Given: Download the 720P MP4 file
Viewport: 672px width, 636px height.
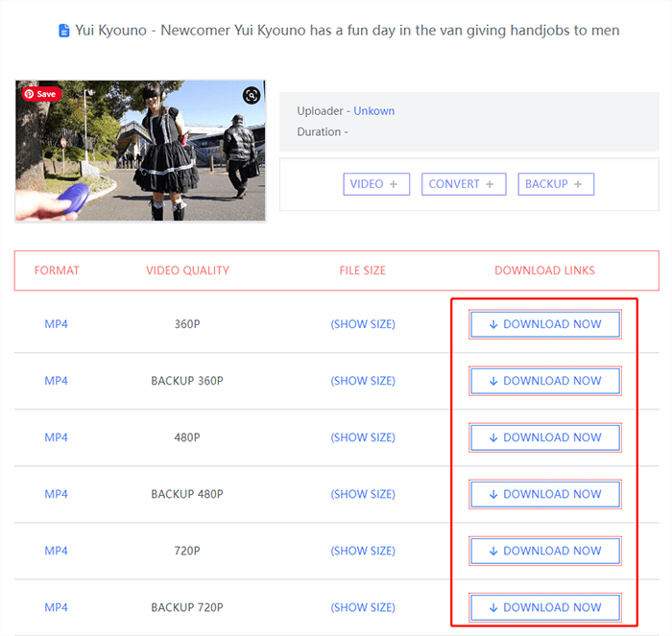Looking at the screenshot, I should tap(545, 551).
